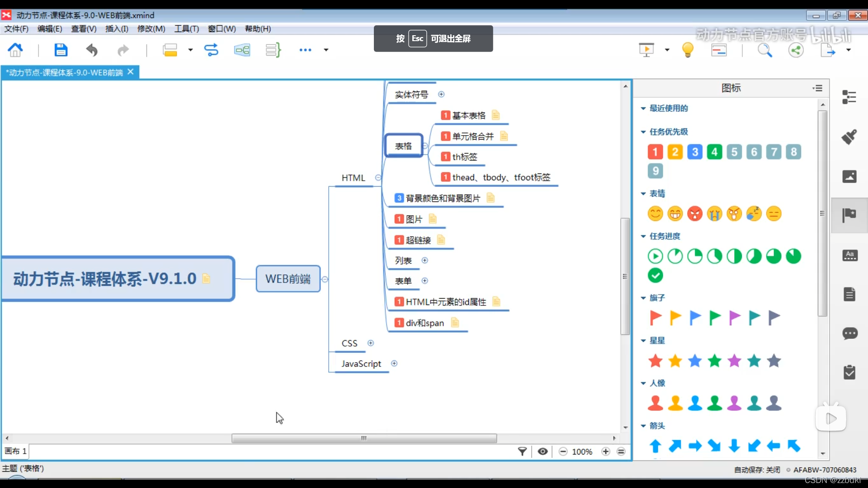Click the zoom in plus button
Viewport: 868px width, 488px height.
coord(606,451)
